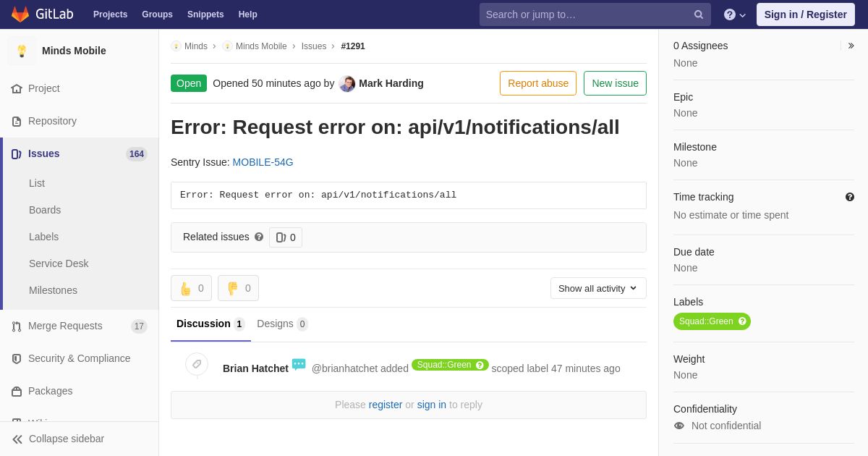
Task: Click the @brianhatchet username text
Action: 344,368
